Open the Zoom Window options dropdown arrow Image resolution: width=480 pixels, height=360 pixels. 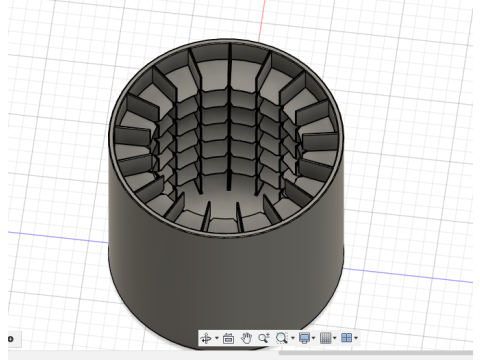[x=293, y=338]
